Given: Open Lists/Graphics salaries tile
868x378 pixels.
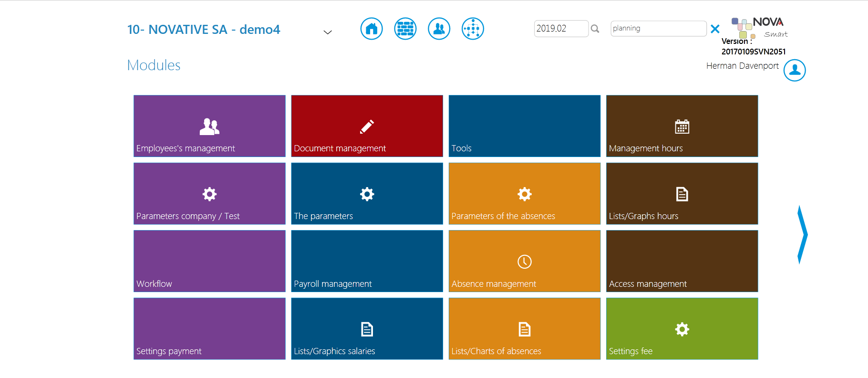Looking at the screenshot, I should (x=367, y=329).
